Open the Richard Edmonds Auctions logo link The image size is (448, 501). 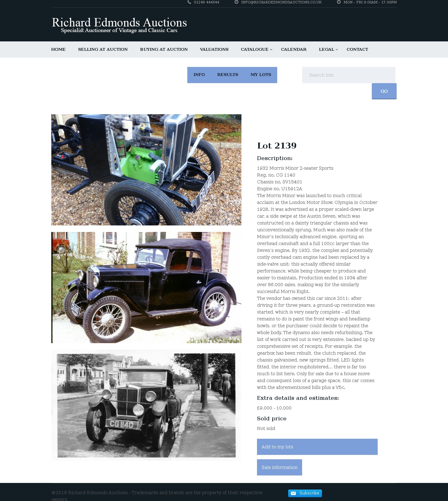tap(119, 25)
